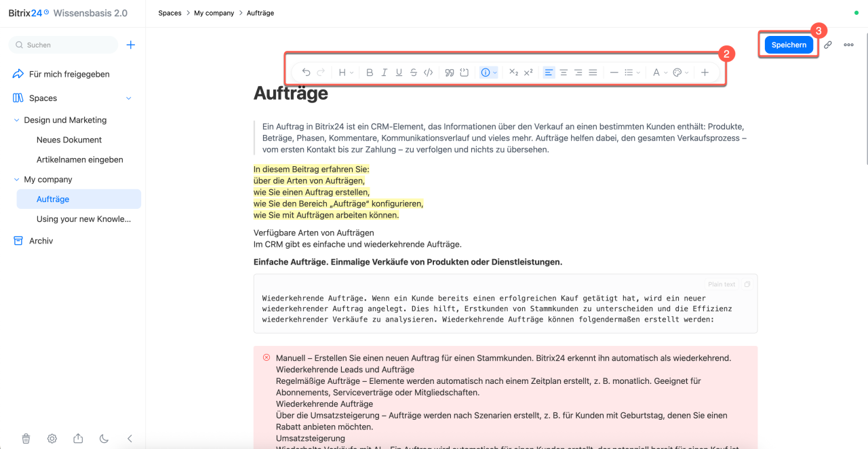This screenshot has height=449, width=868.
Task: Collapse the Spaces section chevron
Action: 129,98
